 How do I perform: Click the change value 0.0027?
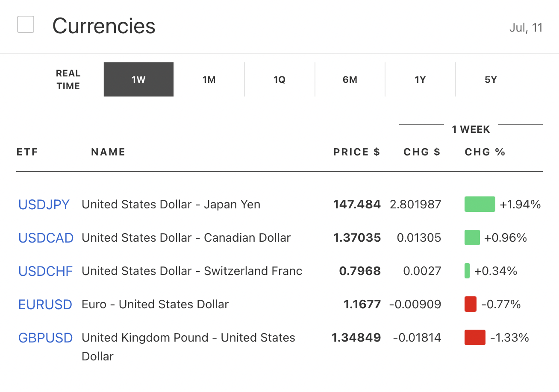pos(422,271)
